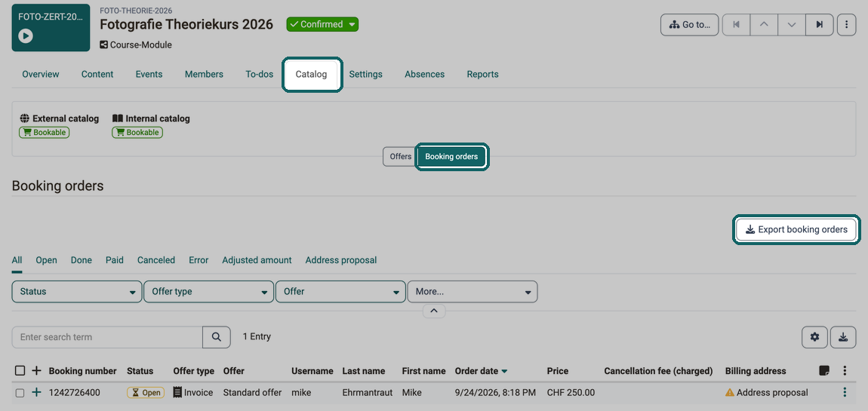This screenshot has width=868, height=411.
Task: Click the Internal catalog book icon
Action: pyautogui.click(x=117, y=118)
